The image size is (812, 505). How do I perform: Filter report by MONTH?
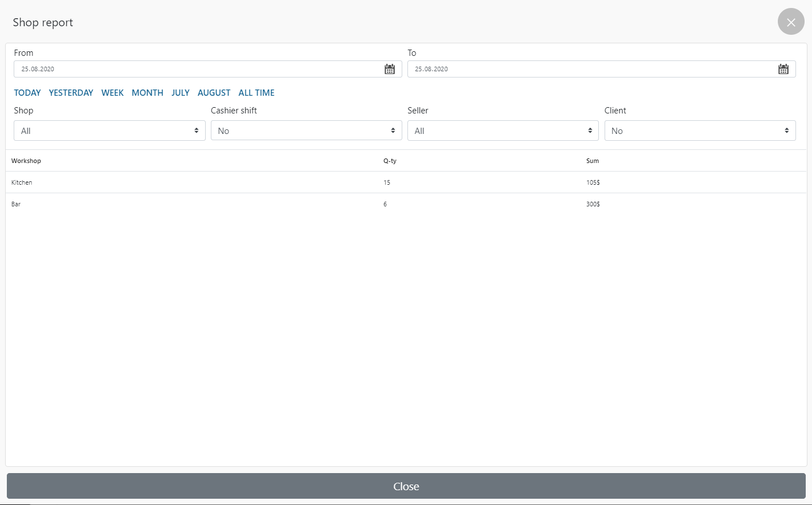pyautogui.click(x=147, y=93)
